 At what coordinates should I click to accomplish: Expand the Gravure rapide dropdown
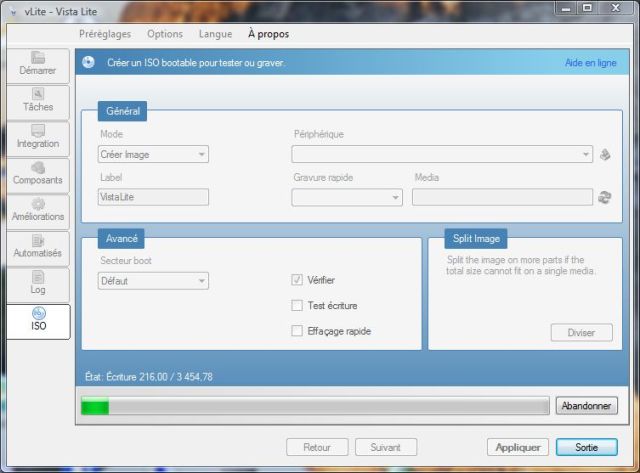(347, 198)
